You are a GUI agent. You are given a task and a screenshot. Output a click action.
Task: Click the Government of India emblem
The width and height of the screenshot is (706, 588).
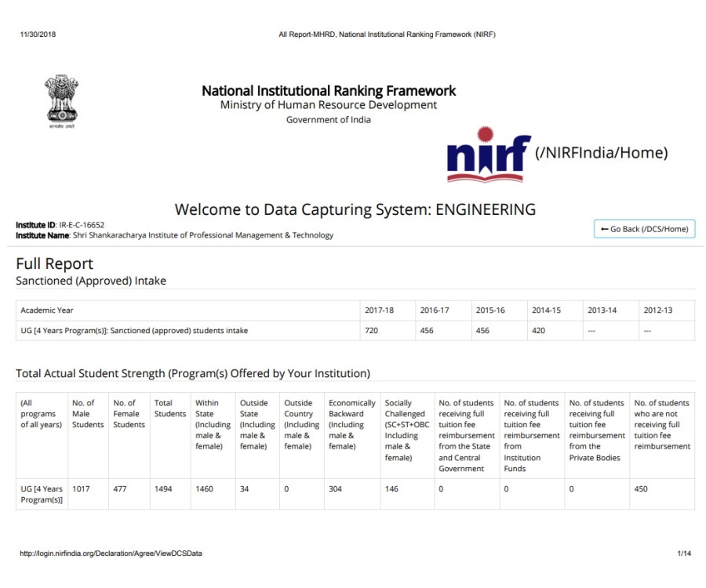(62, 101)
